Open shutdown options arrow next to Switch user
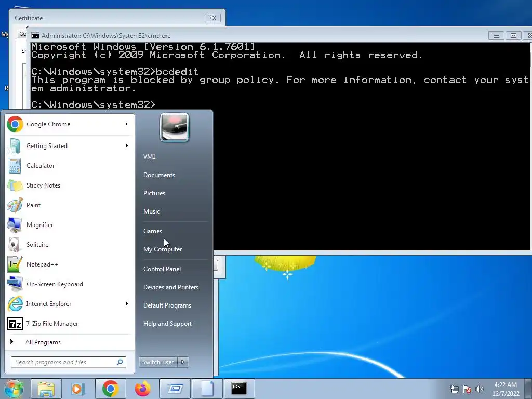532x399 pixels. (183, 362)
